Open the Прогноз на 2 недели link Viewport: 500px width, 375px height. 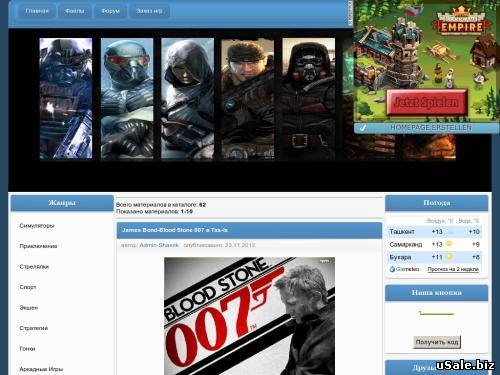pos(453,269)
